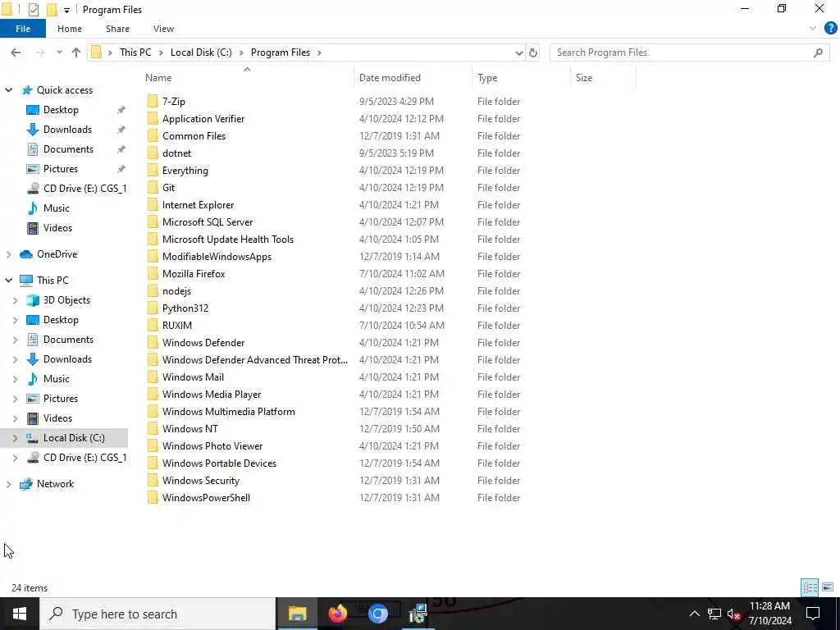
Task: Select Music under Quick access
Action: (x=57, y=208)
